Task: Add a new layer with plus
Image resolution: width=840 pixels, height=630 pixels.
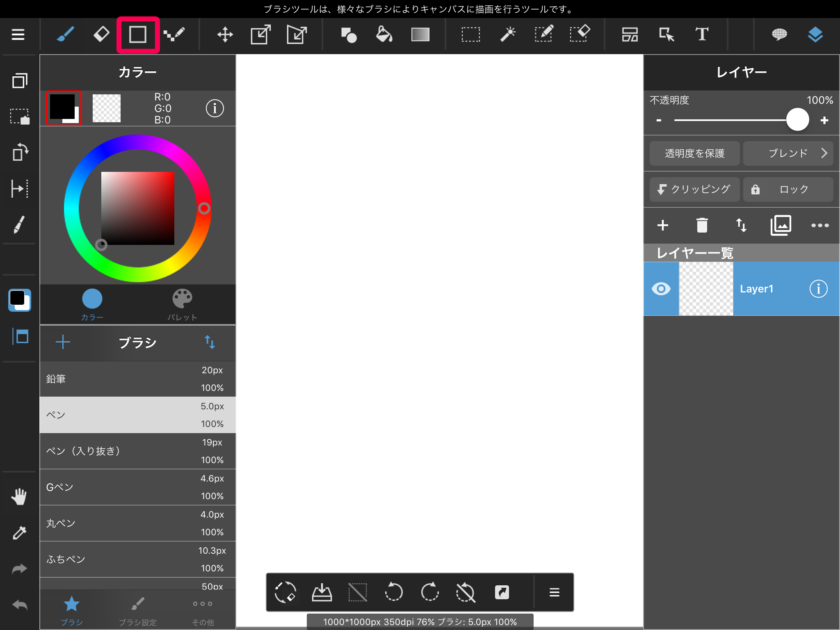Action: (663, 225)
